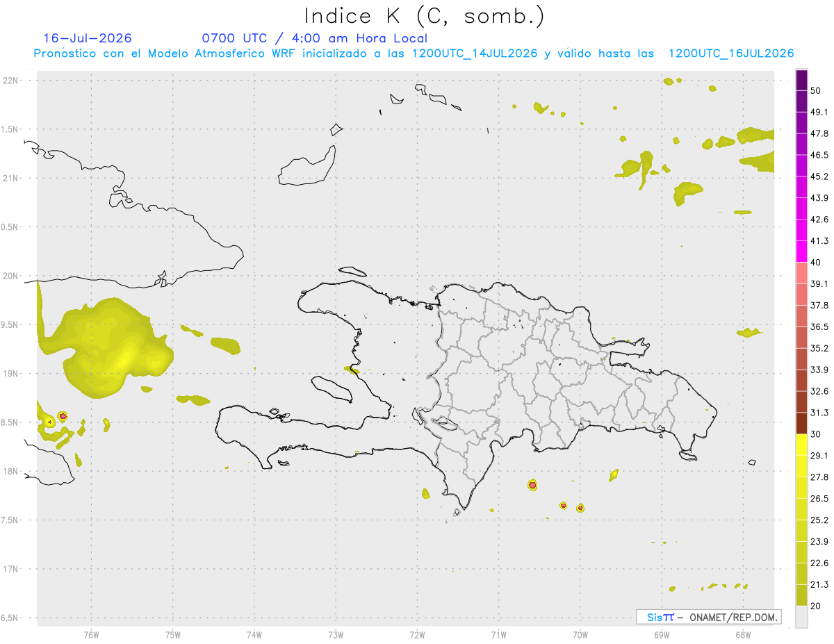The image size is (834, 644).
Task: Click the colorbar value "23.9"
Action: [820, 542]
